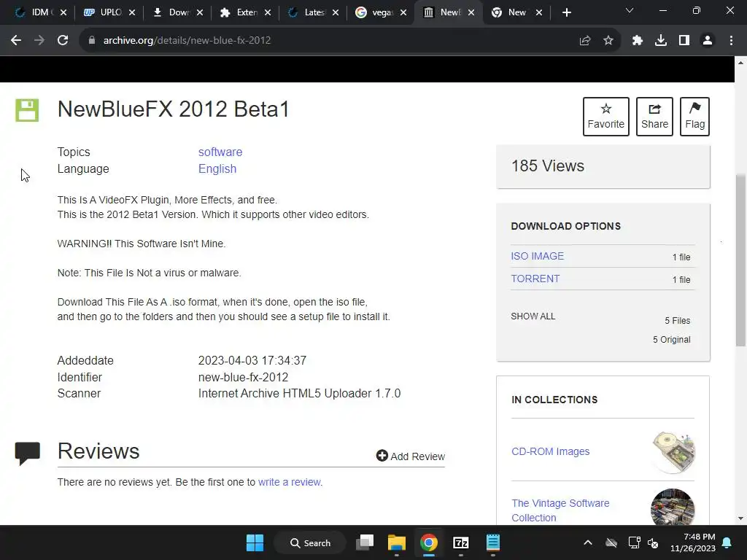Image resolution: width=747 pixels, height=560 pixels.
Task: Click the page vertical scrollbar thumb
Action: (741, 260)
